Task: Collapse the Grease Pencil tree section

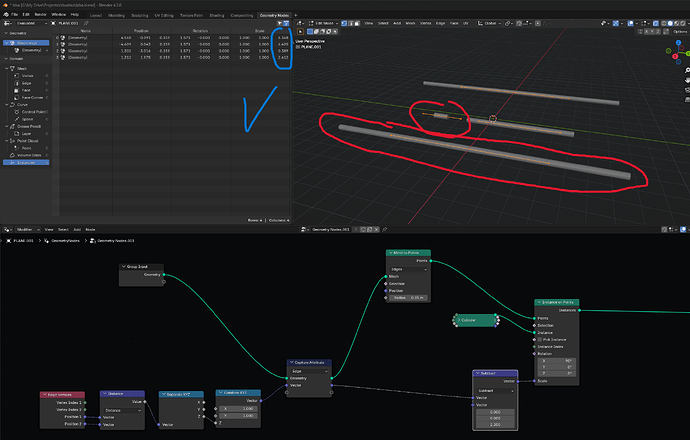Action: [x=7, y=126]
